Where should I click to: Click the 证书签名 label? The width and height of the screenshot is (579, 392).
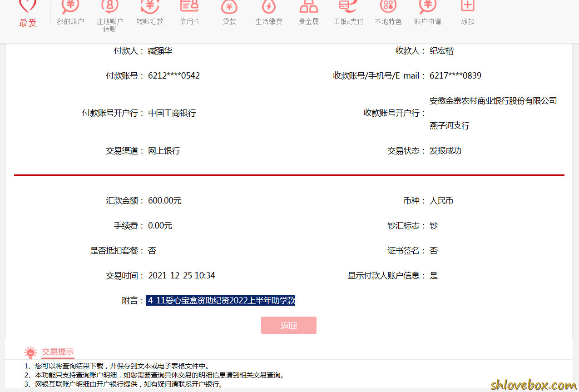[406, 251]
